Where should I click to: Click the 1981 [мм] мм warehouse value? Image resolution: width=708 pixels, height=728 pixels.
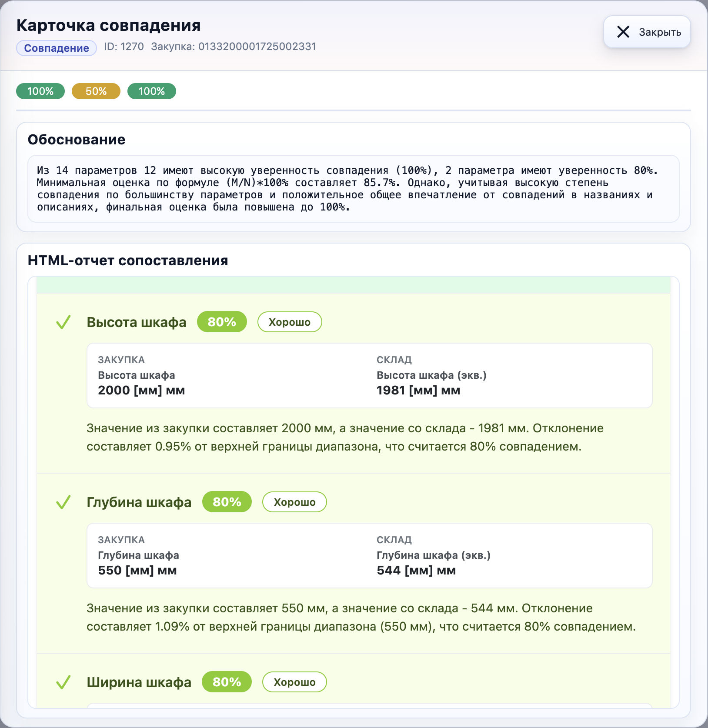(x=418, y=391)
